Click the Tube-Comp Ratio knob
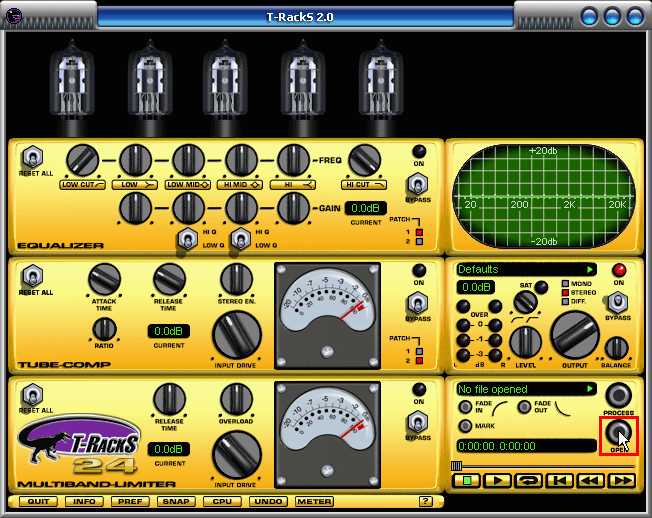The height and width of the screenshot is (518, 652). tap(104, 329)
